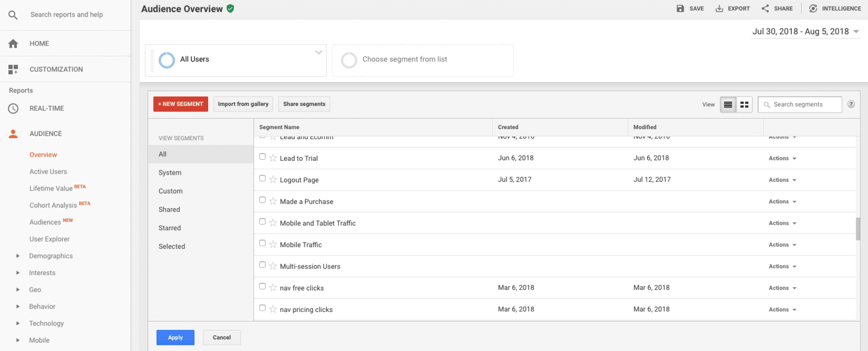868x351 pixels.
Task: Open Actions dropdown for nav free clicks
Action: coord(782,288)
